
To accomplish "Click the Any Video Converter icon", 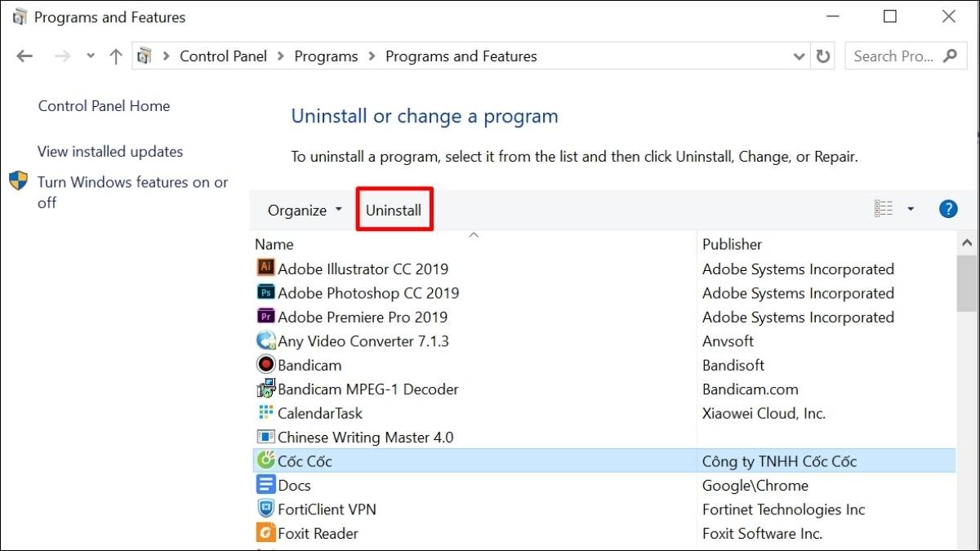I will [x=265, y=340].
